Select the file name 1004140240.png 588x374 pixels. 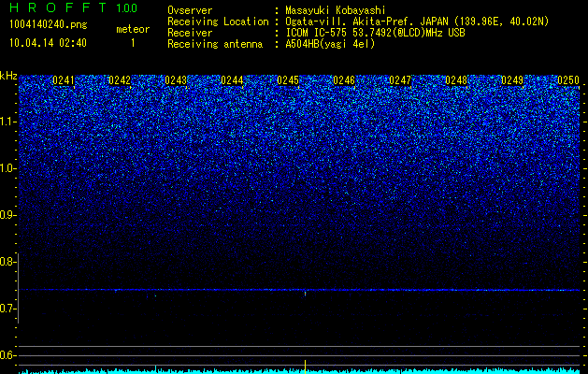coord(49,24)
